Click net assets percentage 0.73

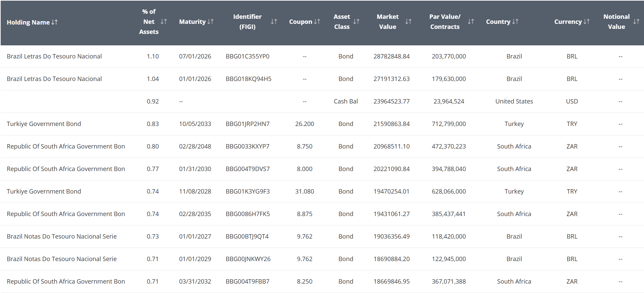[153, 236]
